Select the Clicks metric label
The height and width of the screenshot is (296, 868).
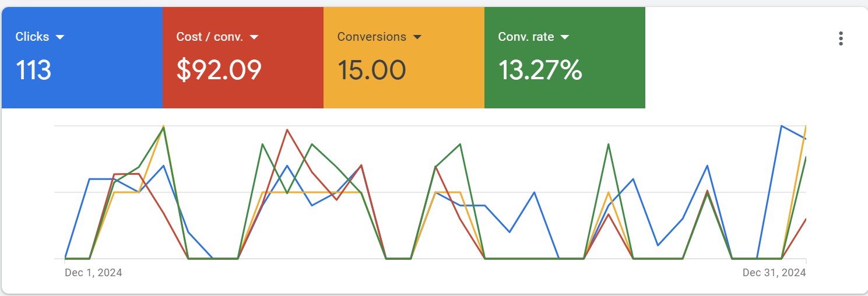[33, 37]
